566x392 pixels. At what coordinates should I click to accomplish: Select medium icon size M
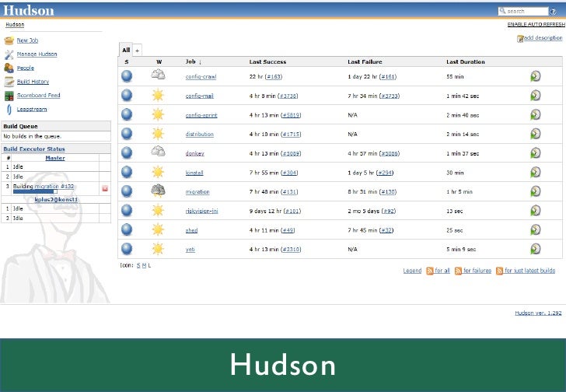click(x=144, y=265)
